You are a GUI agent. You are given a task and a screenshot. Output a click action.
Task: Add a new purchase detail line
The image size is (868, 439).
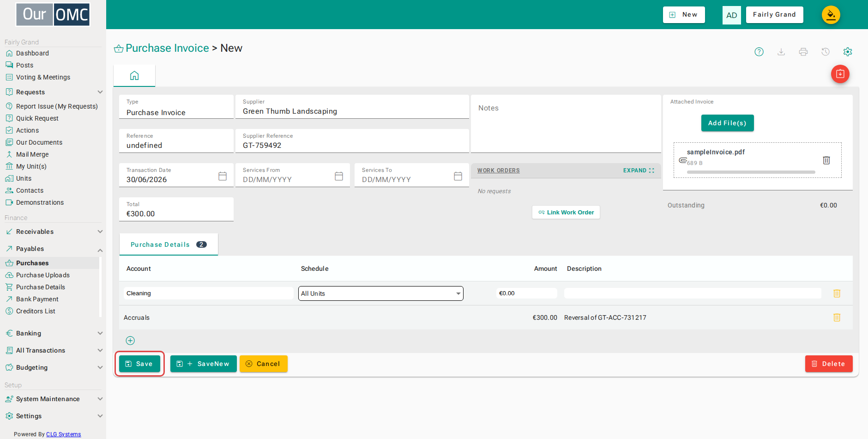[130, 341]
